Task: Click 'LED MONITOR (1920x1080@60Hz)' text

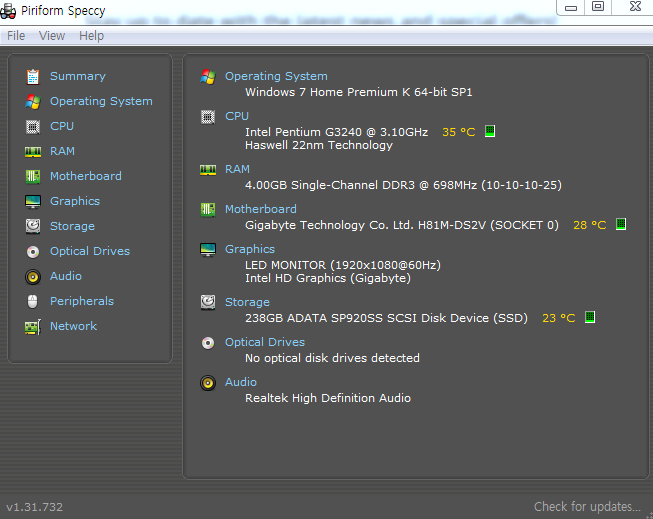Action: (x=343, y=265)
